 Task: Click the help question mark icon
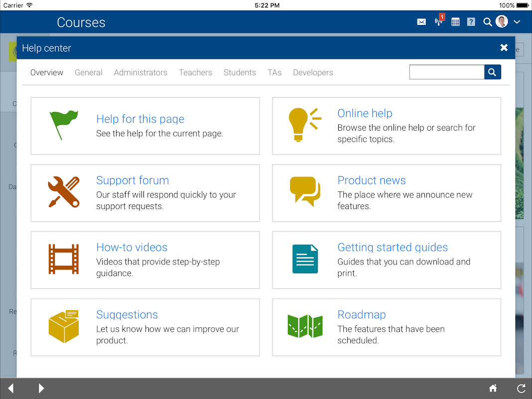tap(471, 22)
